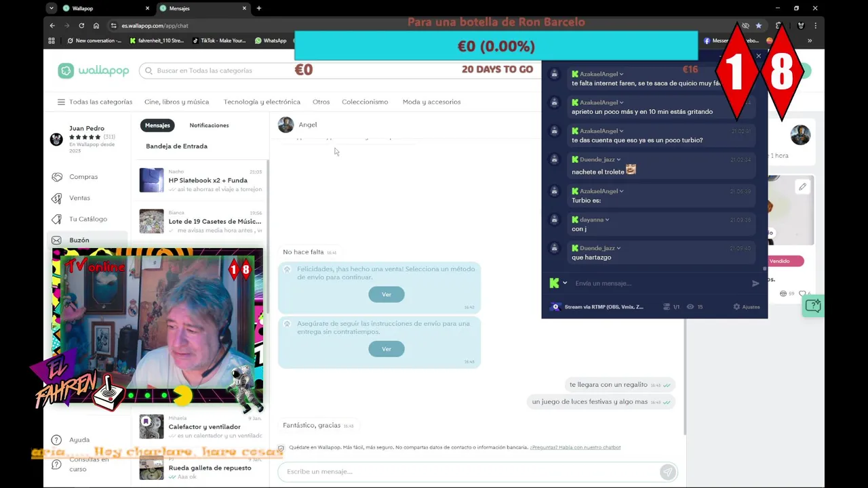
Task: Click Ver under the Felicidades sale message
Action: 387,294
